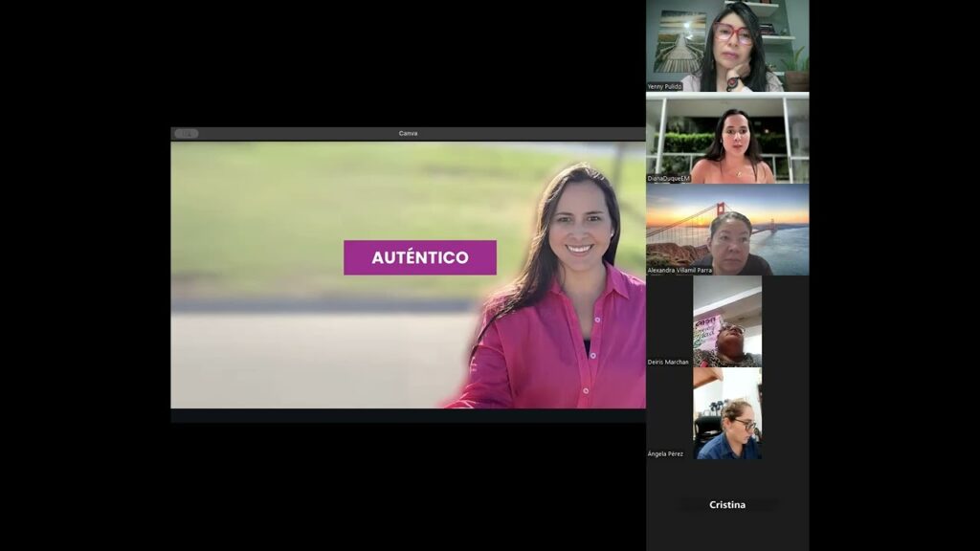
Task: Click the Deiris Marchan name label
Action: 668,362
